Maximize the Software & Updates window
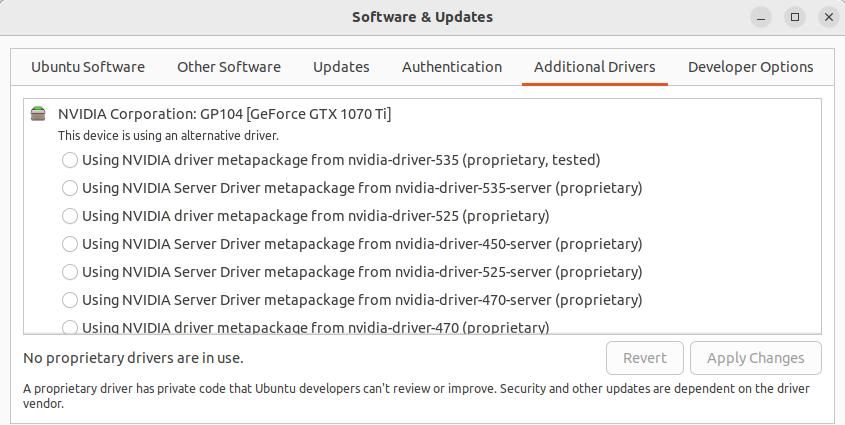Image resolution: width=845 pixels, height=425 pixels. pyautogui.click(x=795, y=17)
